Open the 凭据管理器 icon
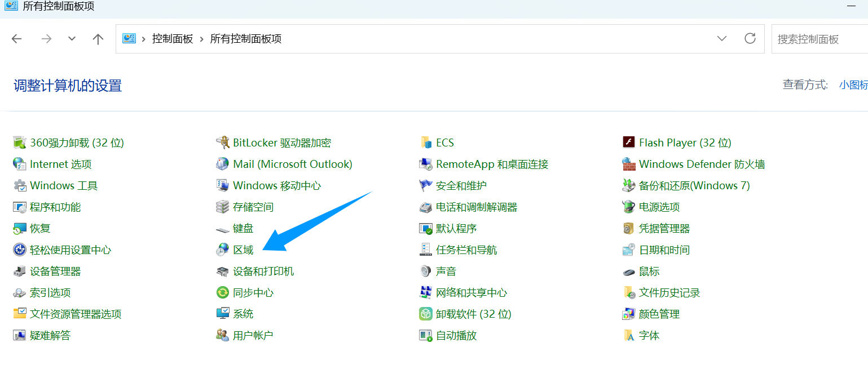 tap(629, 228)
